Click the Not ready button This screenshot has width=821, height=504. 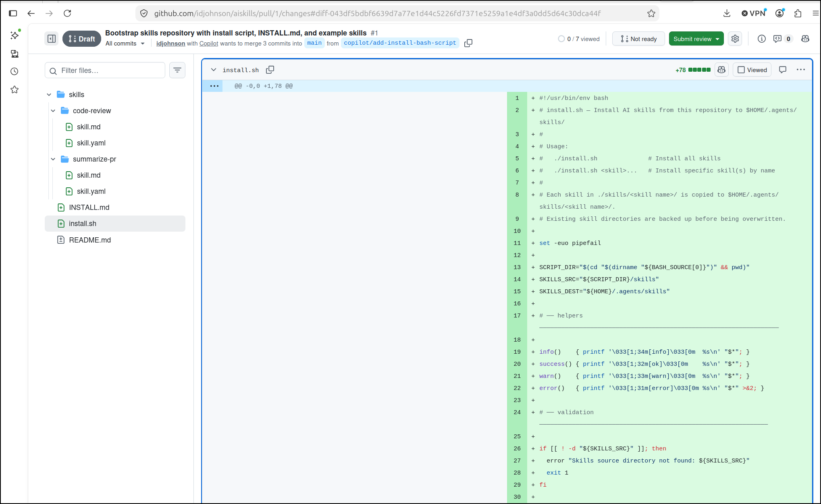[x=638, y=39]
